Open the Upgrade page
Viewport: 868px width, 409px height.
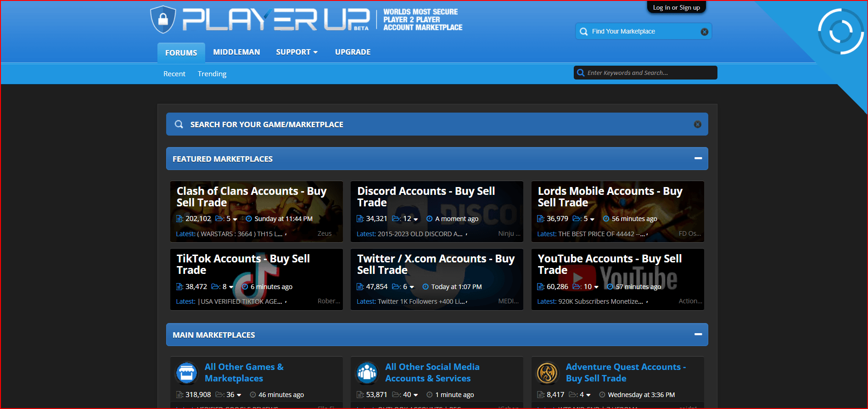(353, 52)
